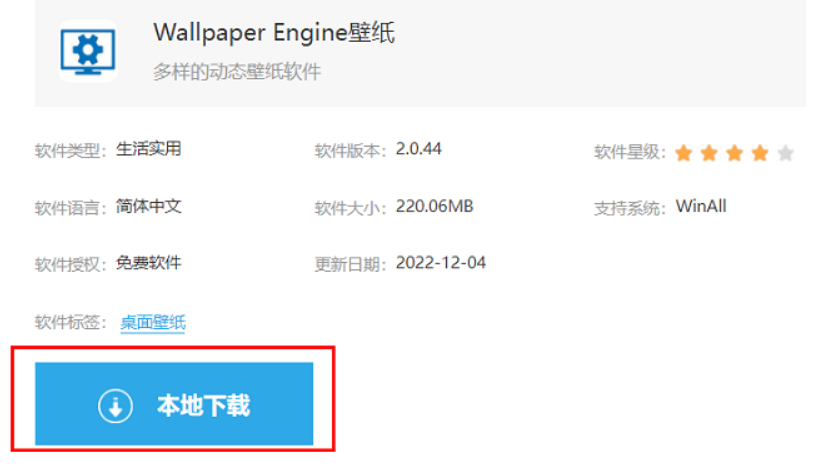Click the 本地下载 download button
825x469 pixels.
[x=174, y=404]
